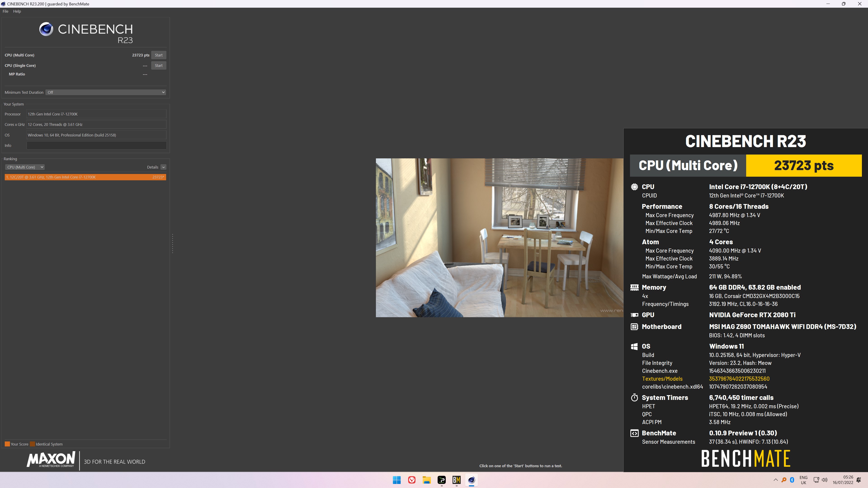Click the 0.10.9 Preview 1 version text
Viewport: 868px width, 488px height.
pyautogui.click(x=743, y=433)
